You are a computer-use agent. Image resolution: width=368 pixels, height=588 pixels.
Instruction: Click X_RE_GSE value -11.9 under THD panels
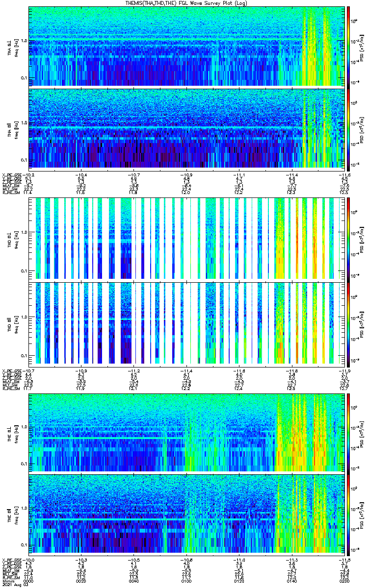click(345, 370)
